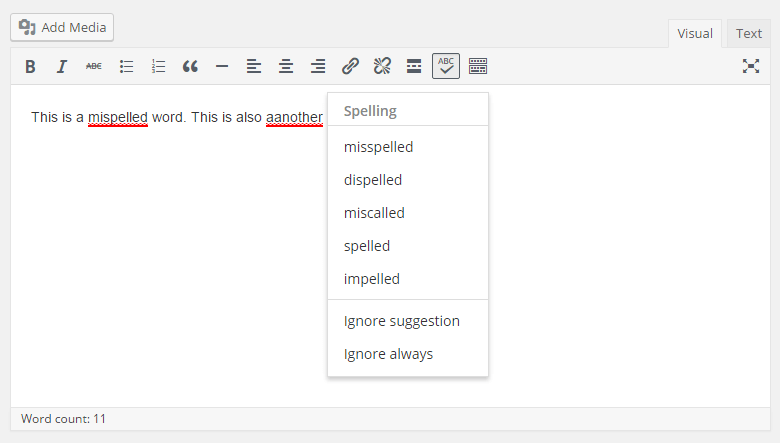Select 'Ignore always' in the spelling menu
780x443 pixels.
point(408,354)
